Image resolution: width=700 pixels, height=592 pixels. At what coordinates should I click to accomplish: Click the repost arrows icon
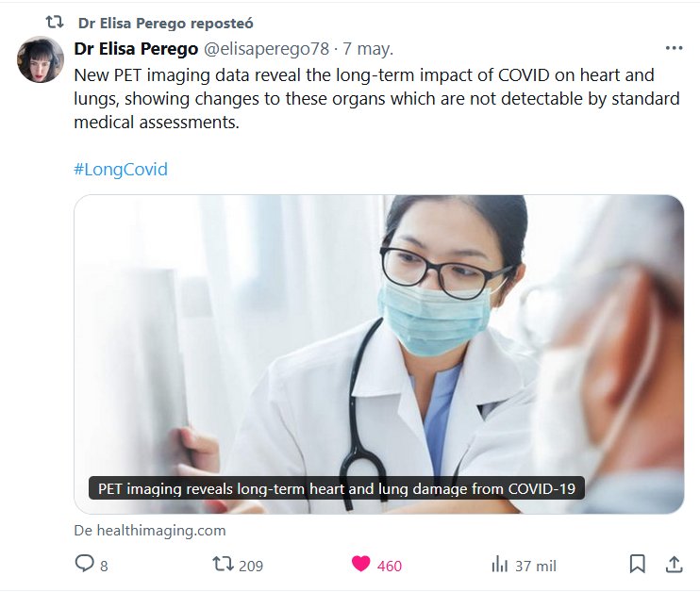pos(223,565)
